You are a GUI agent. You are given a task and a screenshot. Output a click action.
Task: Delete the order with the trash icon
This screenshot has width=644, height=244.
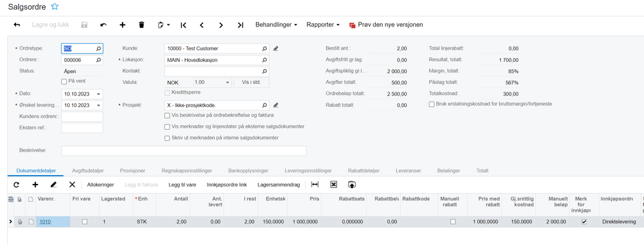pos(142,25)
